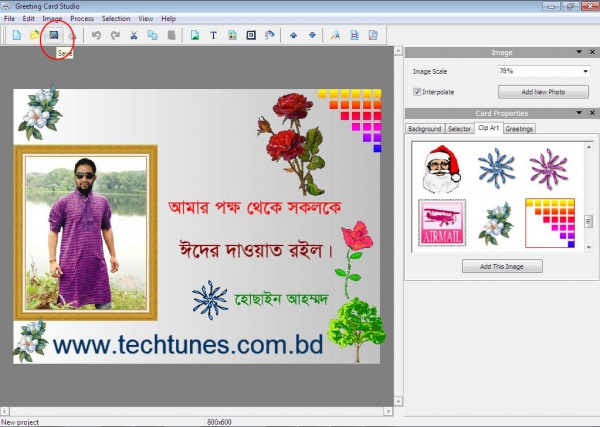The width and height of the screenshot is (600, 427).
Task: Pick the colored squares gradient clip art thumbnail
Action: click(550, 223)
